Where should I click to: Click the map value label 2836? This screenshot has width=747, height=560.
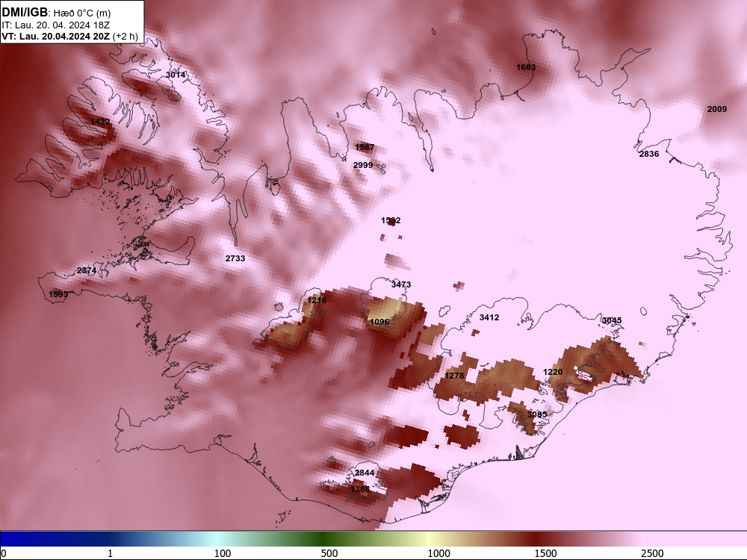[649, 154]
